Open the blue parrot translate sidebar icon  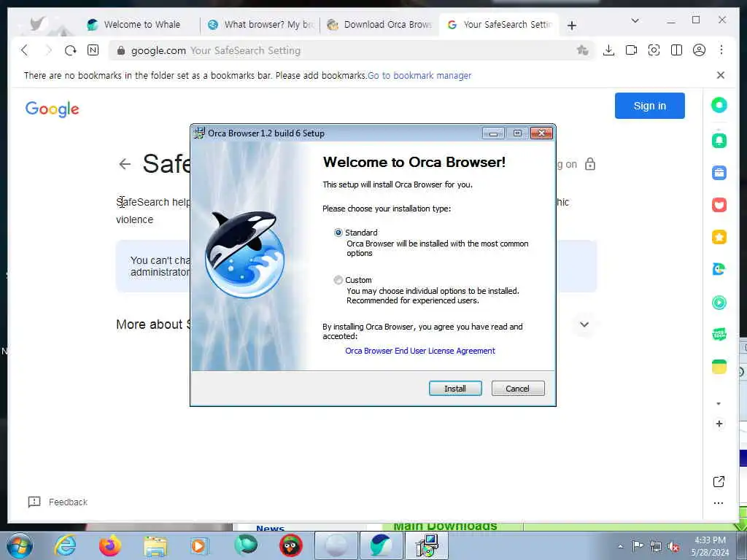point(719,269)
